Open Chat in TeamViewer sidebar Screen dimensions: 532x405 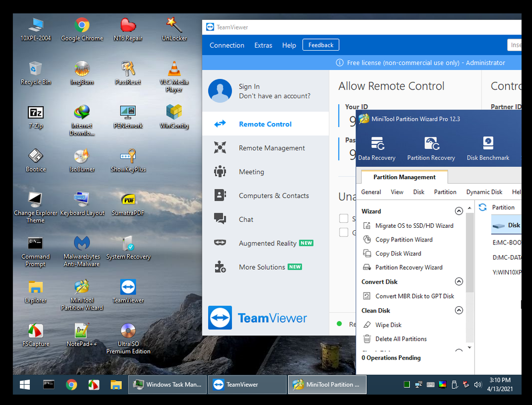point(265,219)
